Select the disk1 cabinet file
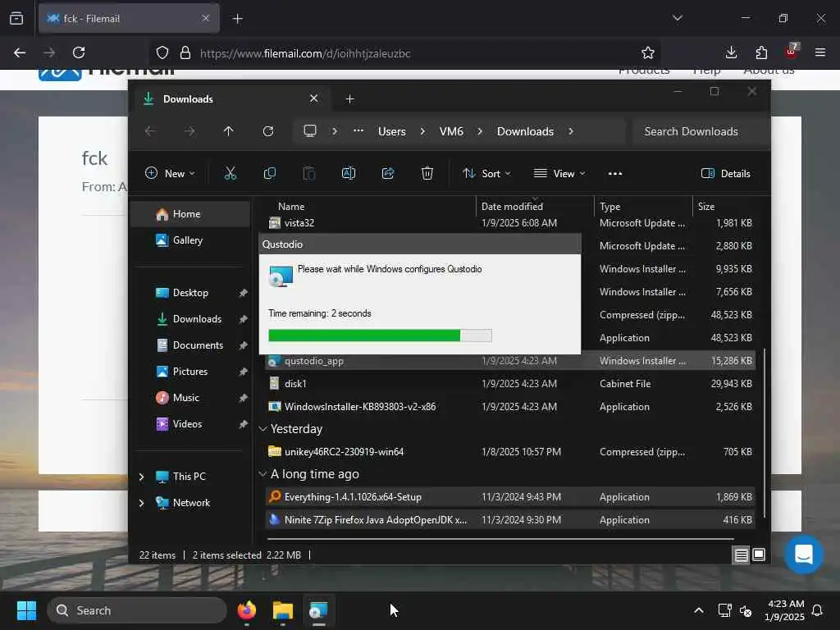The width and height of the screenshot is (840, 630). click(510, 384)
